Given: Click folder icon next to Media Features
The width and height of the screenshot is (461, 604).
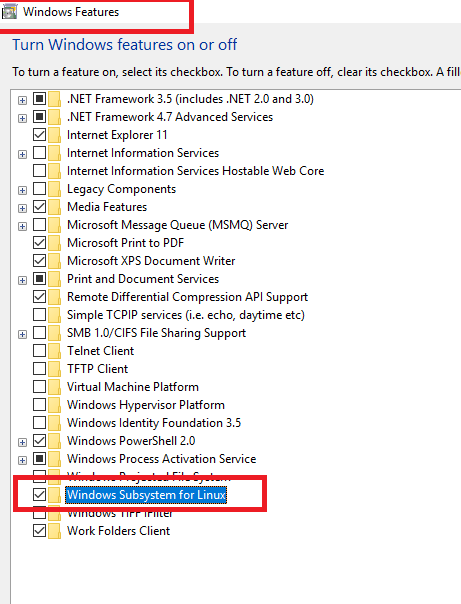Looking at the screenshot, I should [x=55, y=207].
